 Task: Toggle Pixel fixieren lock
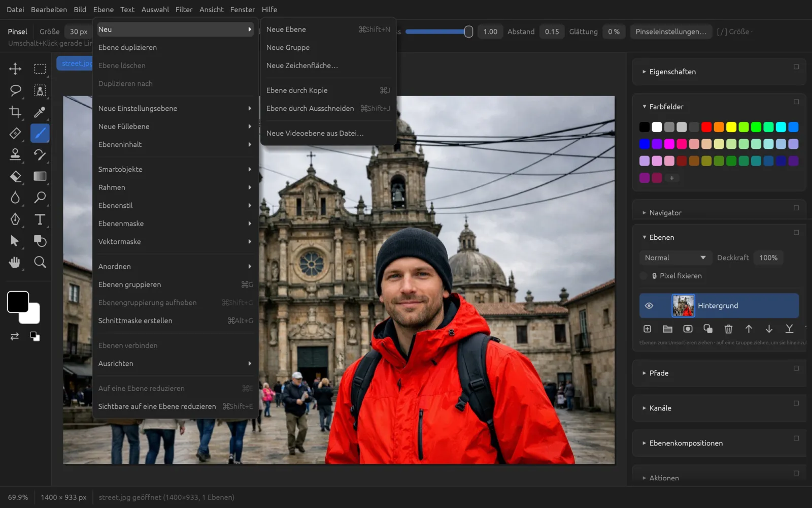point(644,276)
